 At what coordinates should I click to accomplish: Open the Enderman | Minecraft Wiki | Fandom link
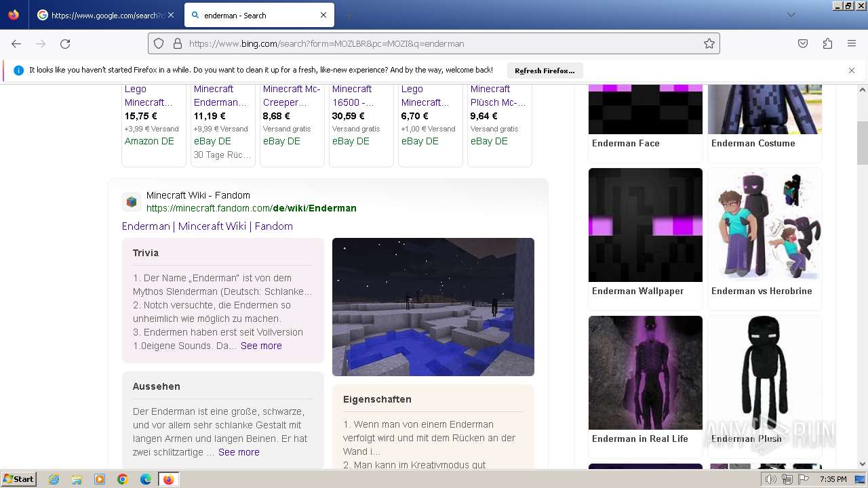208,226
